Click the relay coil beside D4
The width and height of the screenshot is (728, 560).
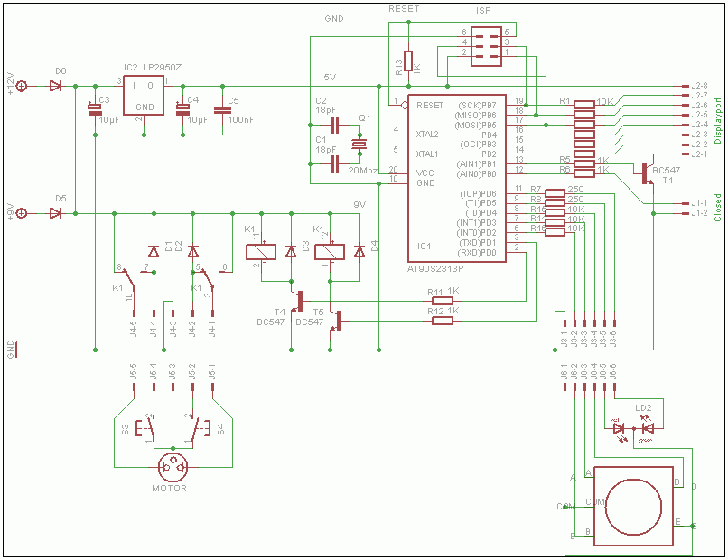coord(330,252)
